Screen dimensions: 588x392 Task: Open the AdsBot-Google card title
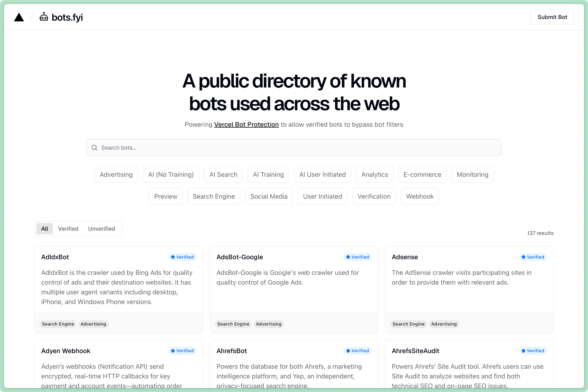pyautogui.click(x=240, y=257)
